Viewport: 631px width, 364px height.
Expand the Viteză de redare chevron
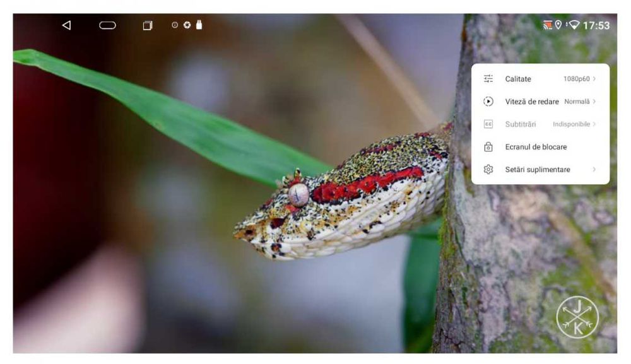click(594, 102)
